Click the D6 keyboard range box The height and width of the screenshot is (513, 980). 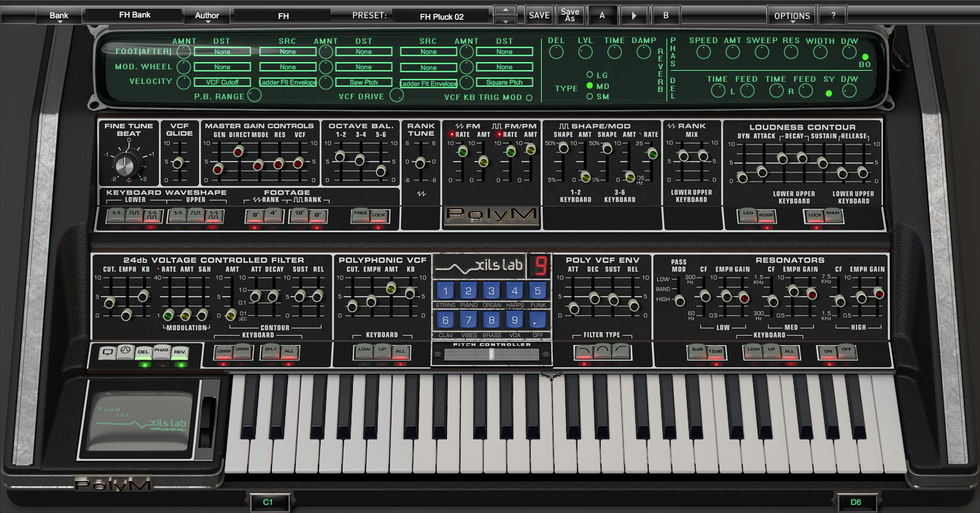pyautogui.click(x=855, y=502)
